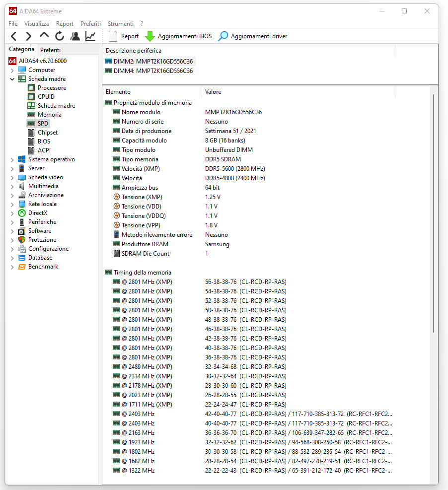
Task: Refresh the page with the circular arrow
Action: pos(60,36)
